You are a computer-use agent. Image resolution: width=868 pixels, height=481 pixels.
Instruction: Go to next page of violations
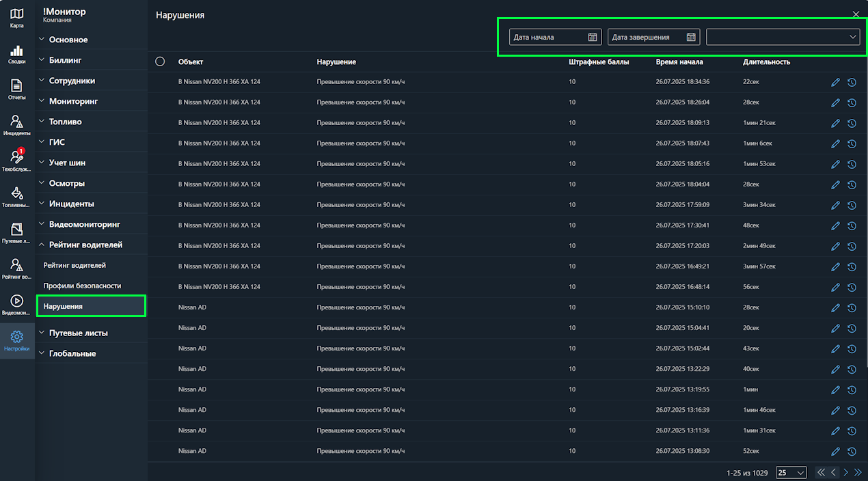(x=845, y=473)
